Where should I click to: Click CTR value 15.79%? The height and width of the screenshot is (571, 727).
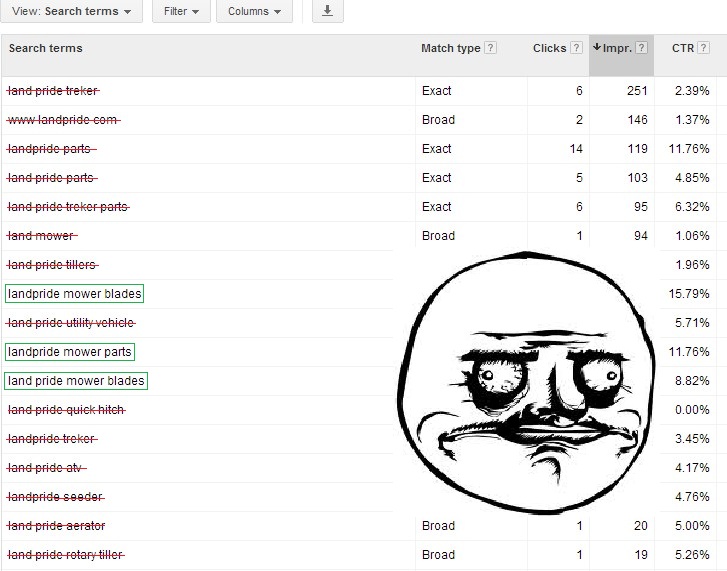(689, 294)
